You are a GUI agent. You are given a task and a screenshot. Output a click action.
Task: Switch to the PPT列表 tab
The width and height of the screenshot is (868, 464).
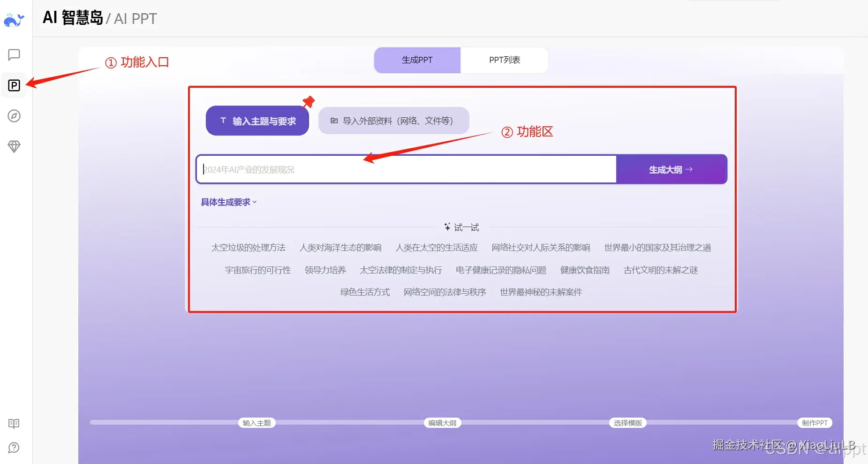505,60
